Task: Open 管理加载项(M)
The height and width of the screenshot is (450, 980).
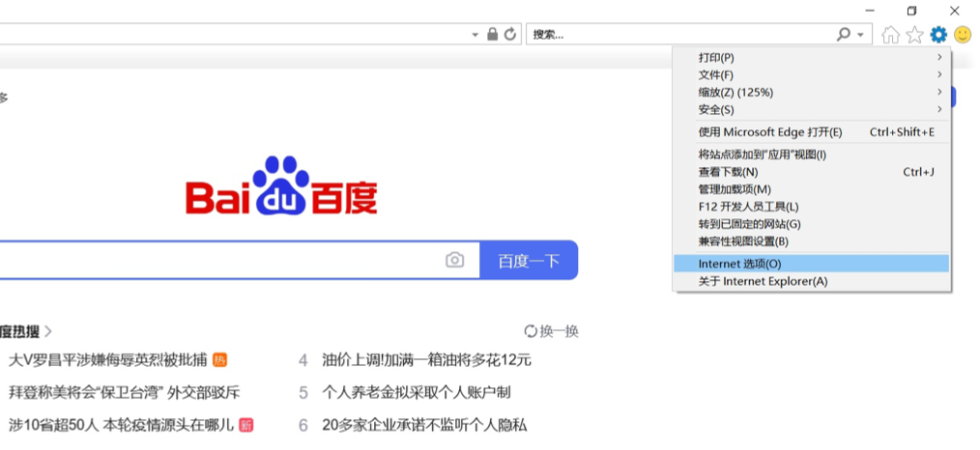Action: click(811, 189)
